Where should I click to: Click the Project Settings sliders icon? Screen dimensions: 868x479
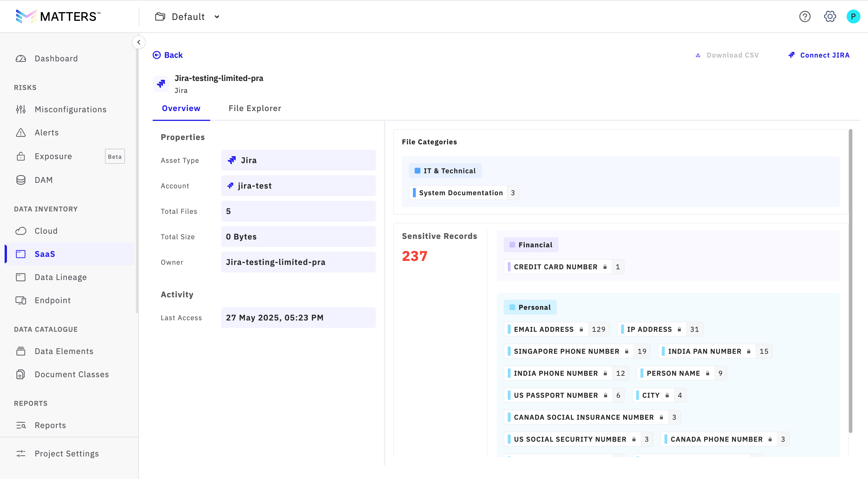[x=21, y=454]
